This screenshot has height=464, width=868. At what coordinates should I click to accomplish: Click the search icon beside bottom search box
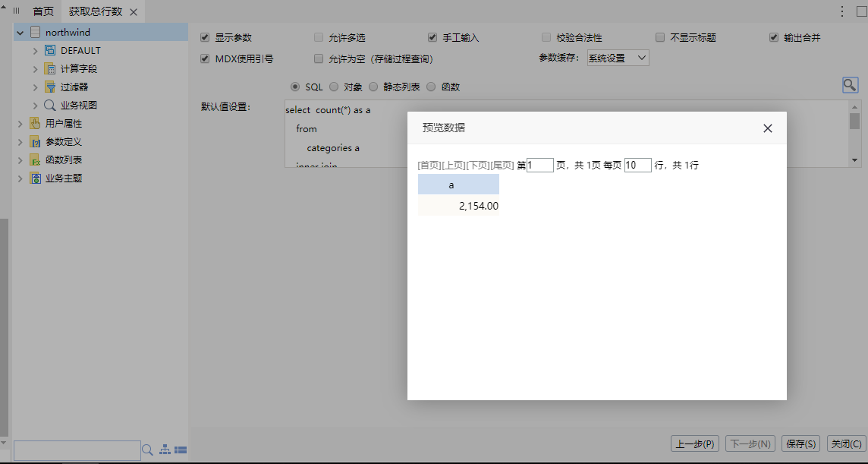coord(147,450)
